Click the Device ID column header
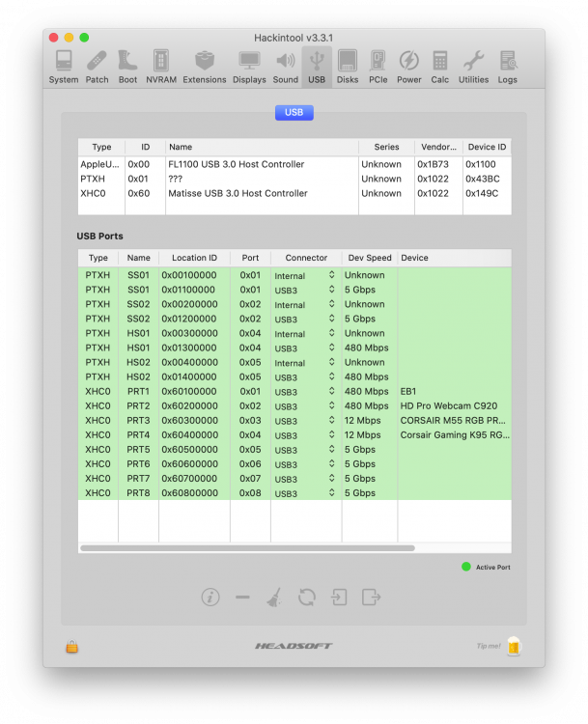Image resolution: width=588 pixels, height=724 pixels. pyautogui.click(x=488, y=147)
